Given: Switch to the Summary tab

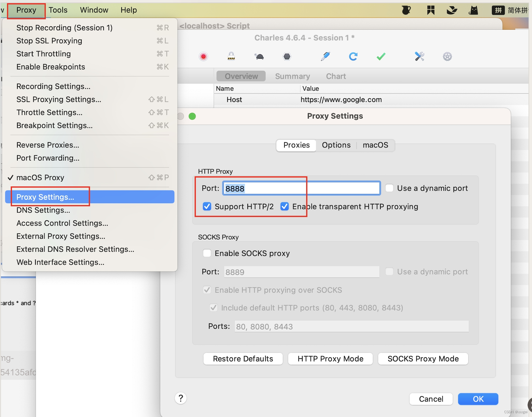Looking at the screenshot, I should click(x=292, y=76).
